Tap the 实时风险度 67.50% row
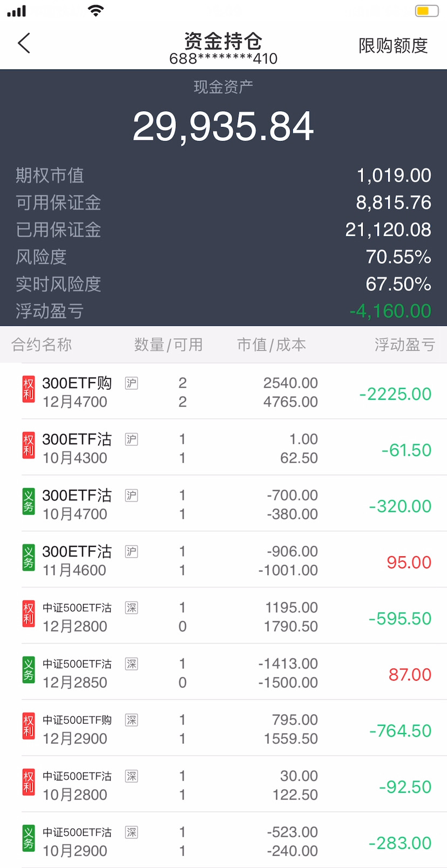Image resolution: width=447 pixels, height=868 pixels. [x=223, y=284]
